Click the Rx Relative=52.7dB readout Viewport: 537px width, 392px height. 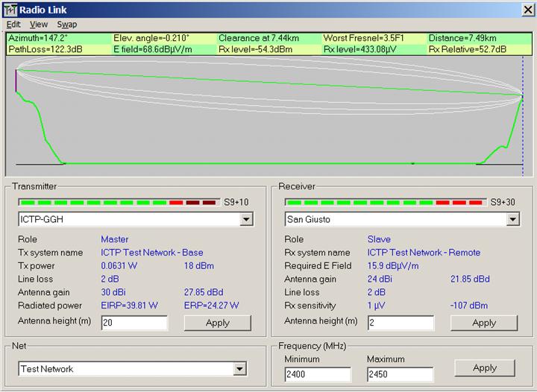point(468,50)
